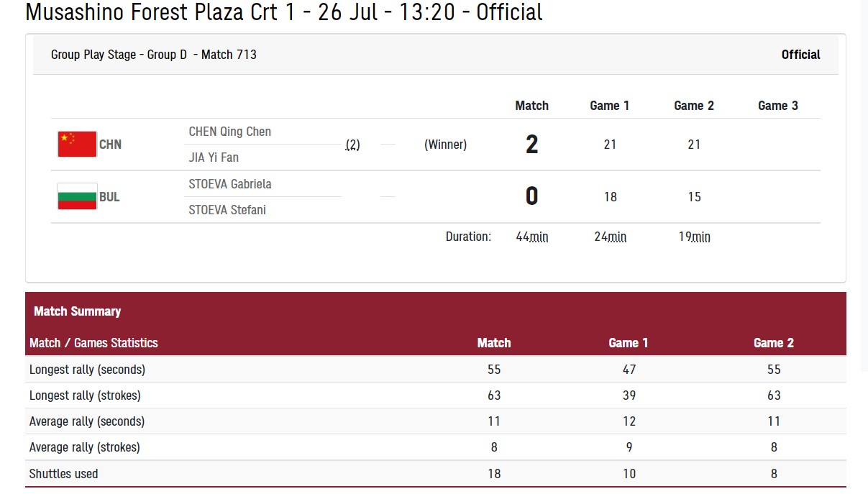Click the Shuttles used row label
Screen dimensions: 868x494
click(x=64, y=474)
